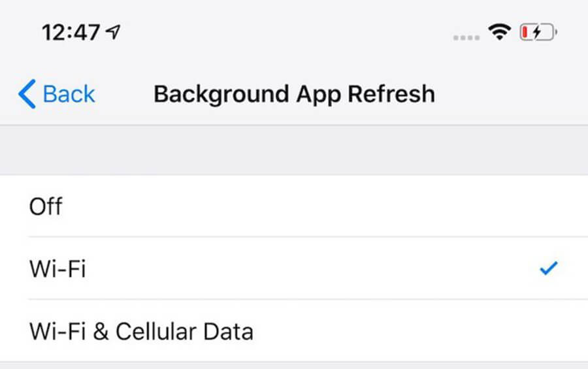
Task: Click the 12:47 clock in status bar
Action: (71, 32)
